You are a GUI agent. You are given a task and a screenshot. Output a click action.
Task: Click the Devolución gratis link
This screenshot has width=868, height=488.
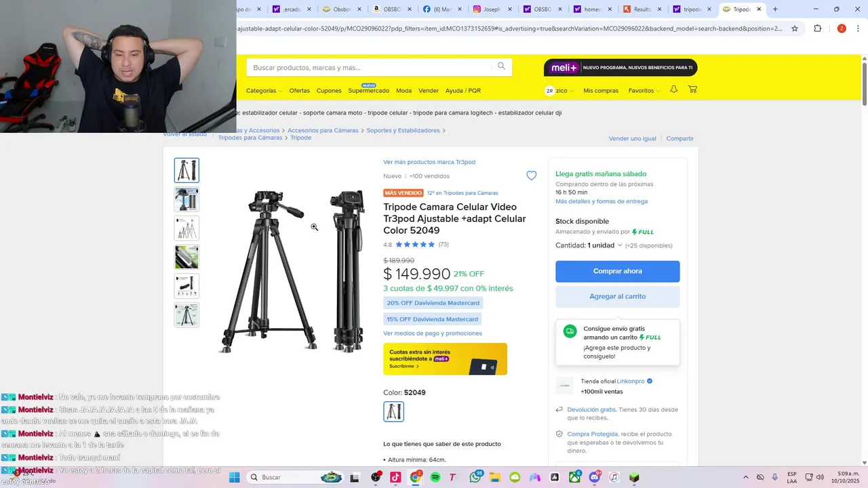(591, 409)
